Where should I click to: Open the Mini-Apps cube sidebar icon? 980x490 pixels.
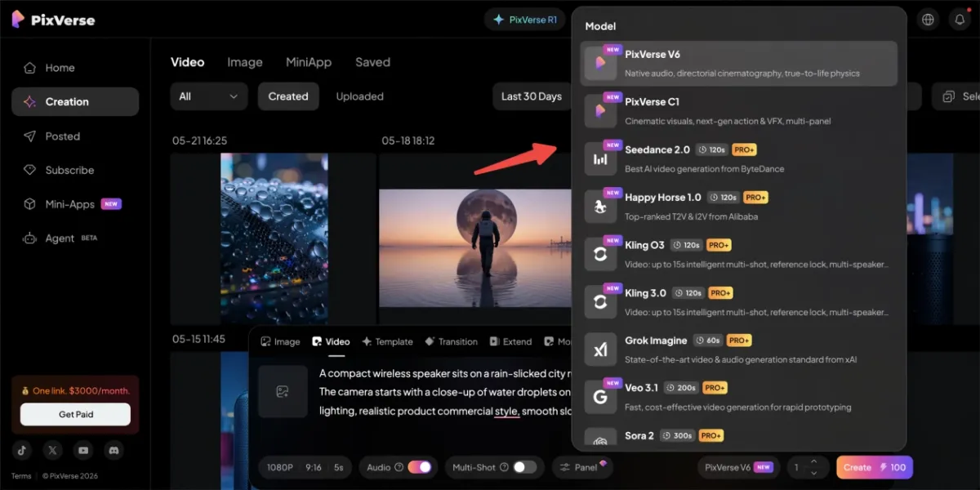pyautogui.click(x=29, y=204)
